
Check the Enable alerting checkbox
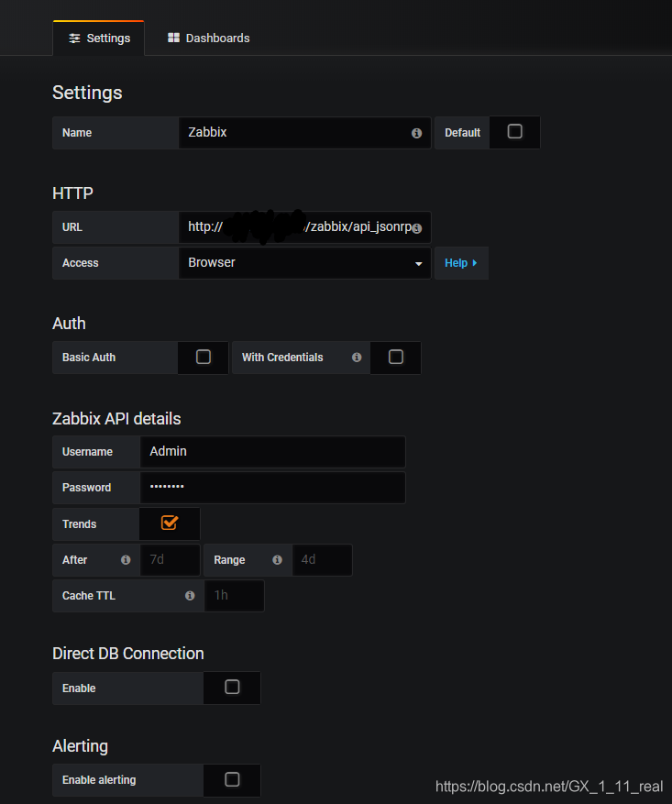pyautogui.click(x=232, y=779)
